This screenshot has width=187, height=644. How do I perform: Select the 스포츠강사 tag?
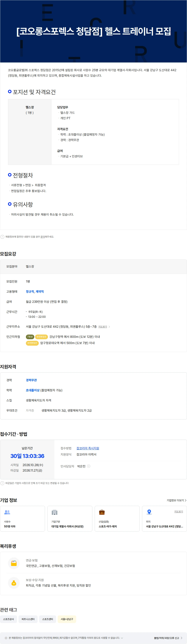(9, 619)
